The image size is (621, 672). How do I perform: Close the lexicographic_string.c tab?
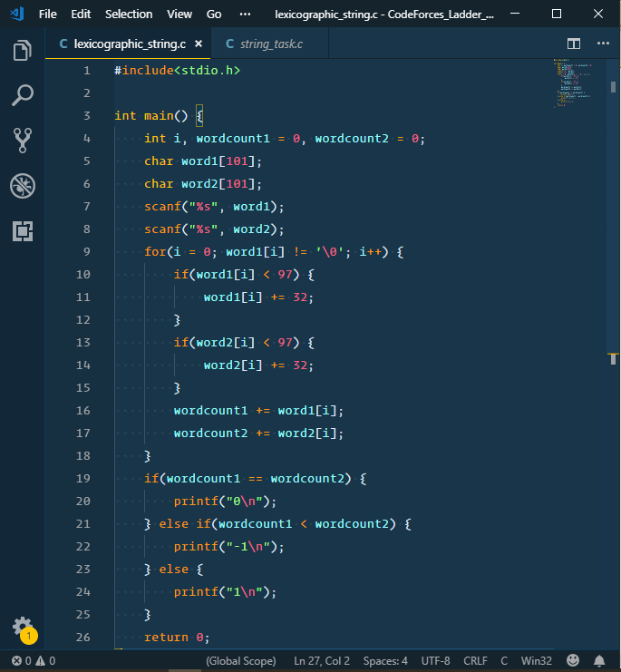pos(199,44)
